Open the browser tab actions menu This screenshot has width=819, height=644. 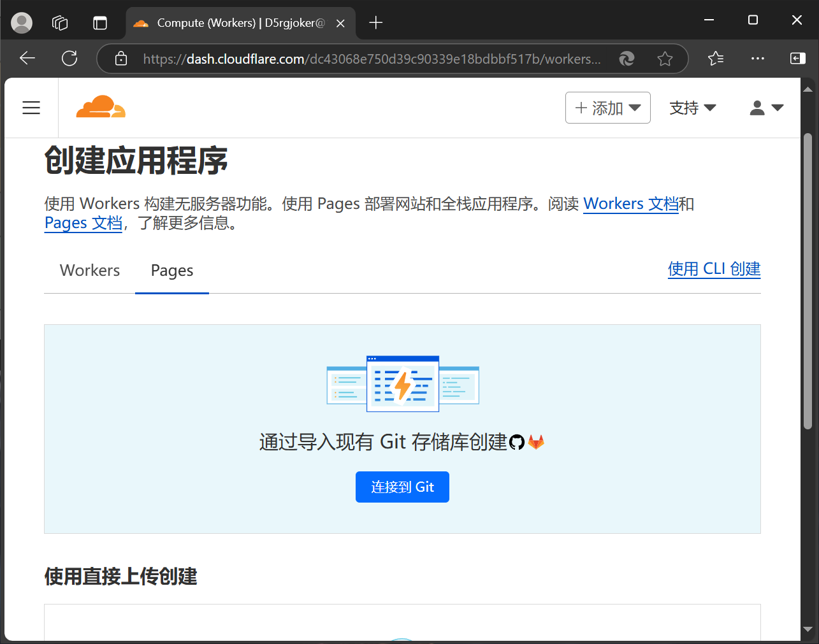[x=100, y=23]
